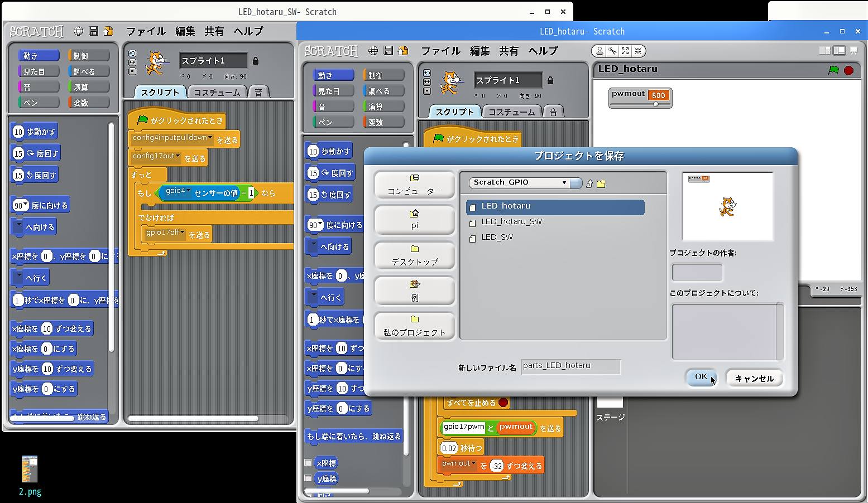Tick the x座標 reporter checkbox
The width and height of the screenshot is (868, 503).
[x=308, y=463]
